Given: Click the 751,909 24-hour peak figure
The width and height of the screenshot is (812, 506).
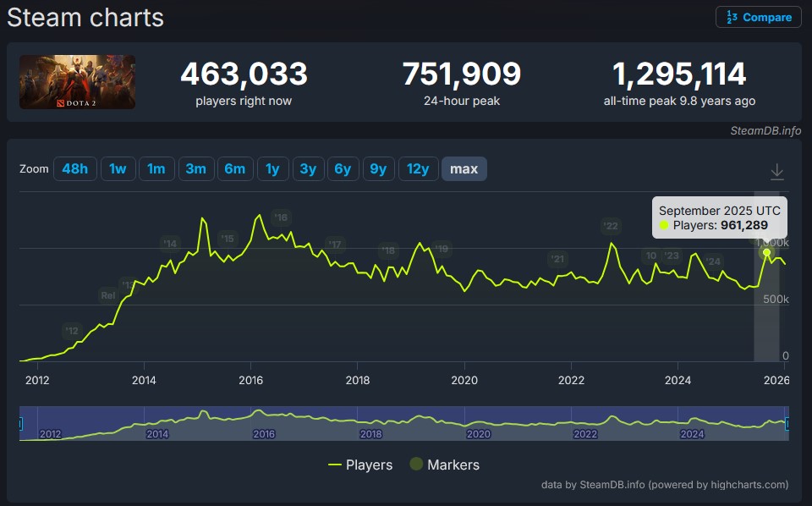Looking at the screenshot, I should click(462, 74).
